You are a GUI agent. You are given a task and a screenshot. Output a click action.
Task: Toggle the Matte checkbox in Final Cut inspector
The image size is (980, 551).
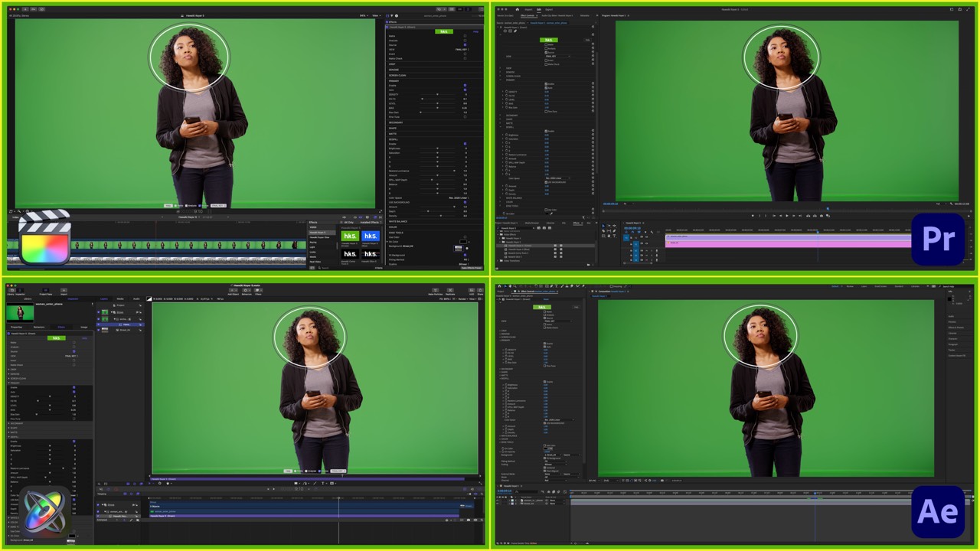[x=465, y=36]
